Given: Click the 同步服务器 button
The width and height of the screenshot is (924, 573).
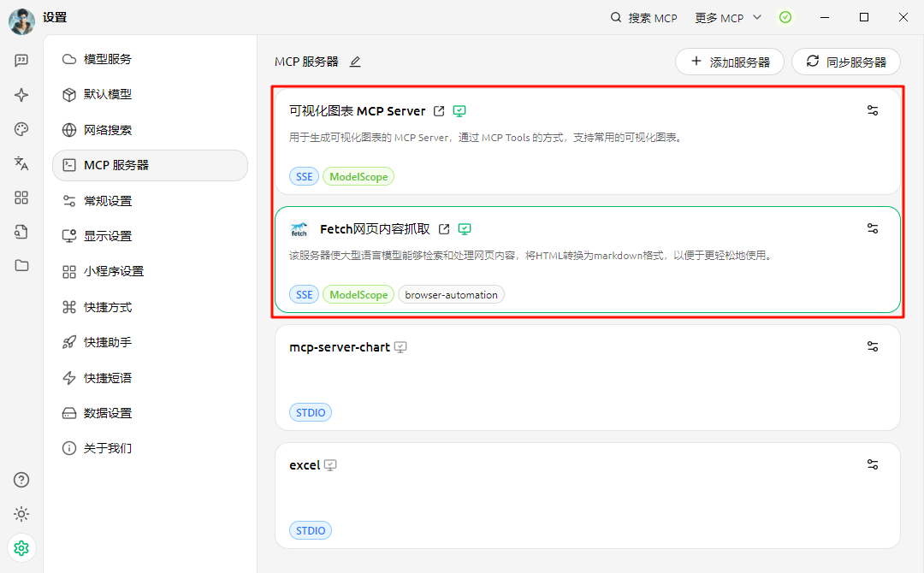Looking at the screenshot, I should click(846, 61).
